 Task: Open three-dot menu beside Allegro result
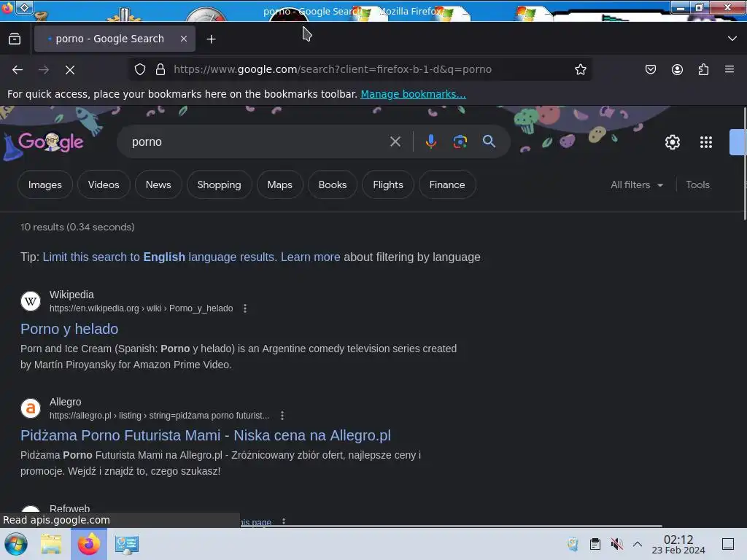(282, 416)
